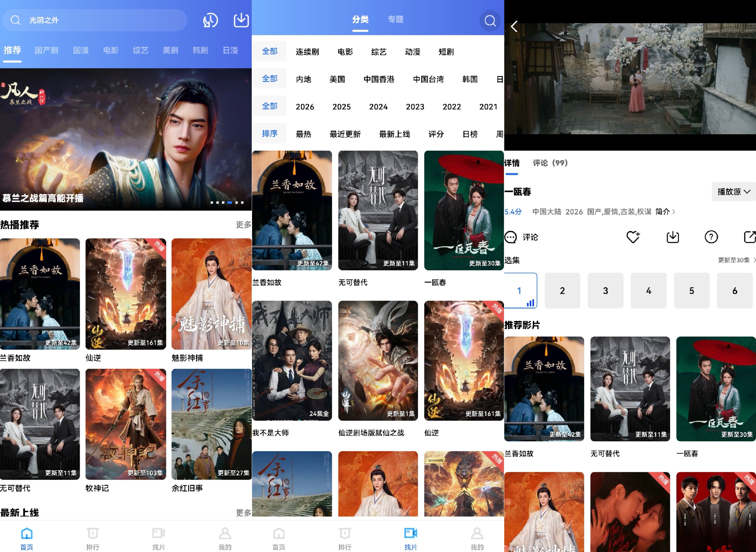Select 内地 region filter
Viewport: 756px width, 552px height.
click(x=303, y=79)
